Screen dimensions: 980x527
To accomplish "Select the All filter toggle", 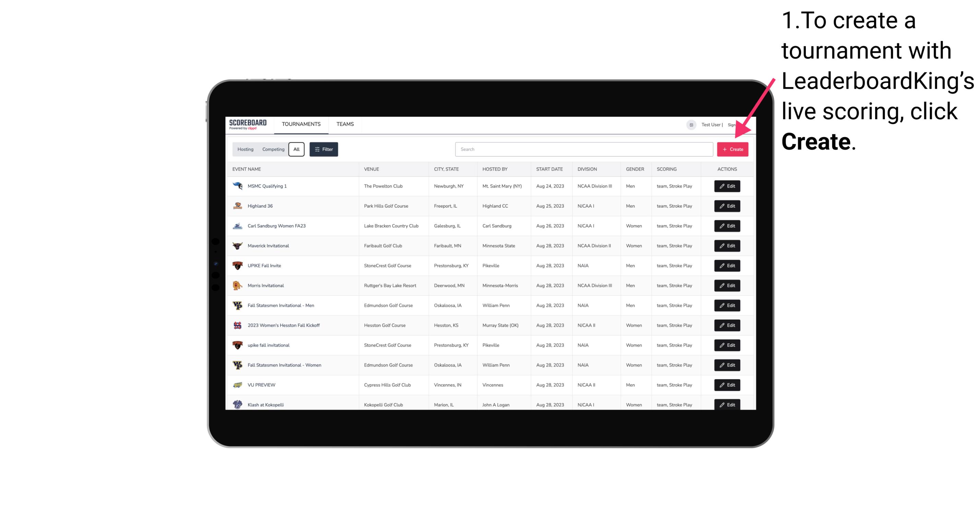I will coord(296,149).
